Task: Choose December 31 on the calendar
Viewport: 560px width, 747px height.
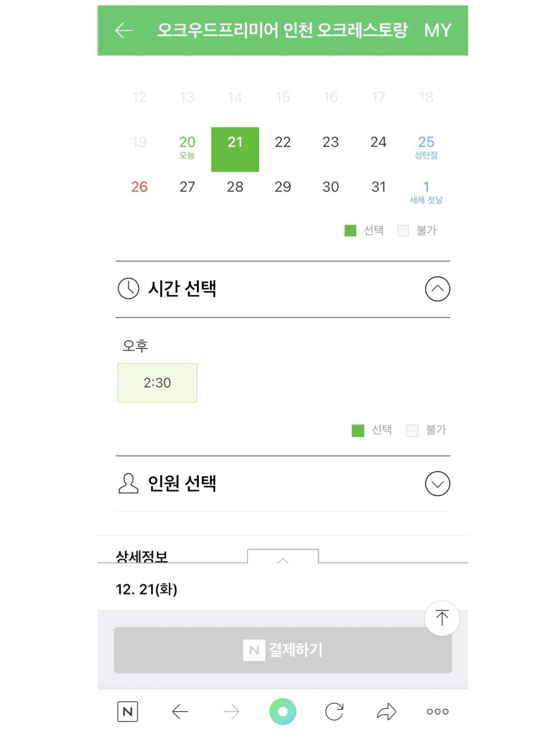Action: [378, 187]
